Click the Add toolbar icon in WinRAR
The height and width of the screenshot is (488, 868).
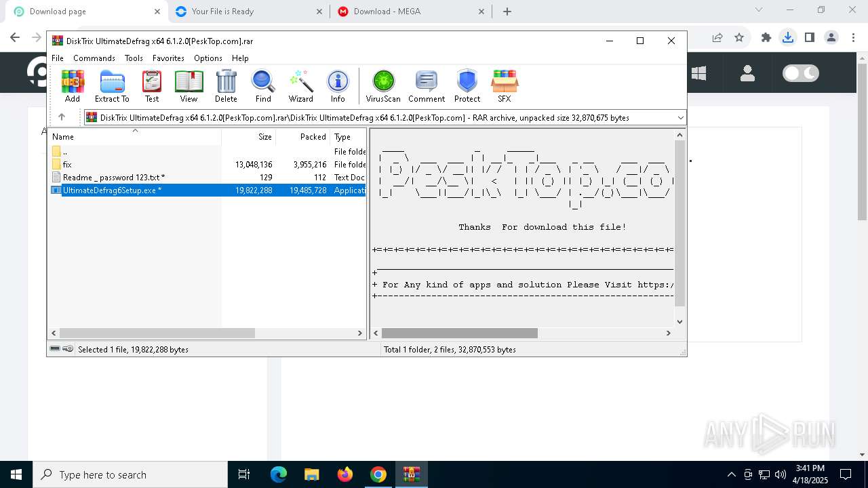tap(73, 86)
